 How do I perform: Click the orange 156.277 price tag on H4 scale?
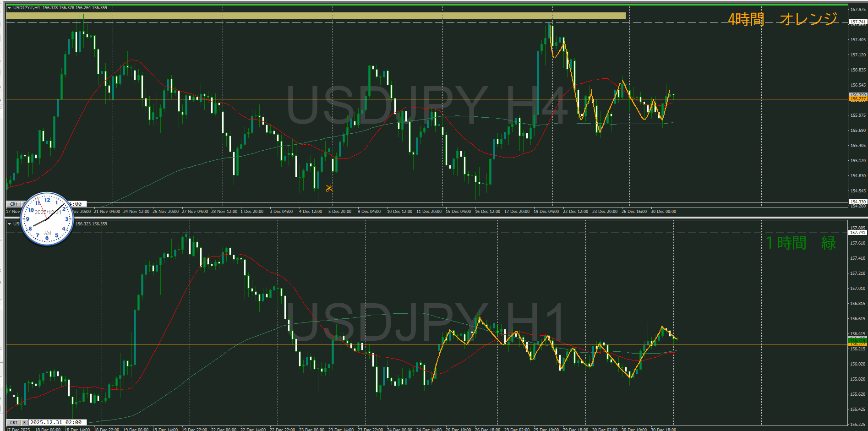click(858, 99)
